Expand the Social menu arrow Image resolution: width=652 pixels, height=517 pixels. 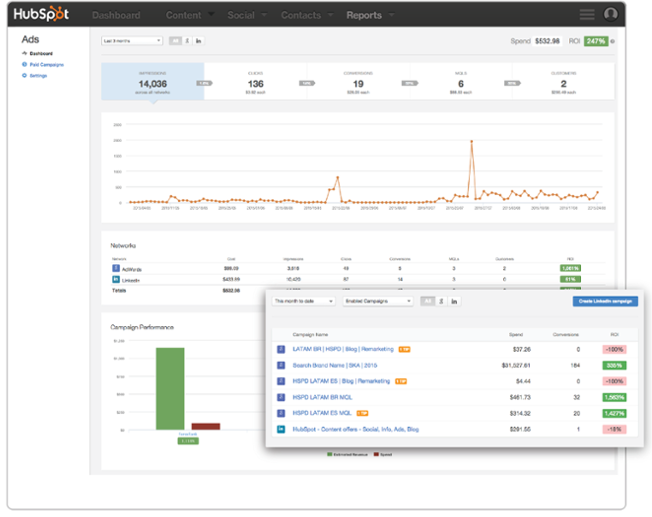click(264, 15)
